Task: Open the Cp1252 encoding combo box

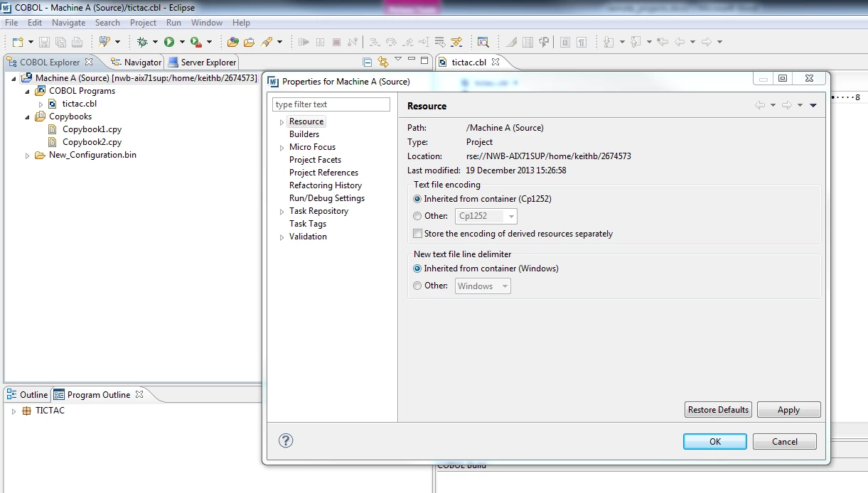Action: (486, 216)
